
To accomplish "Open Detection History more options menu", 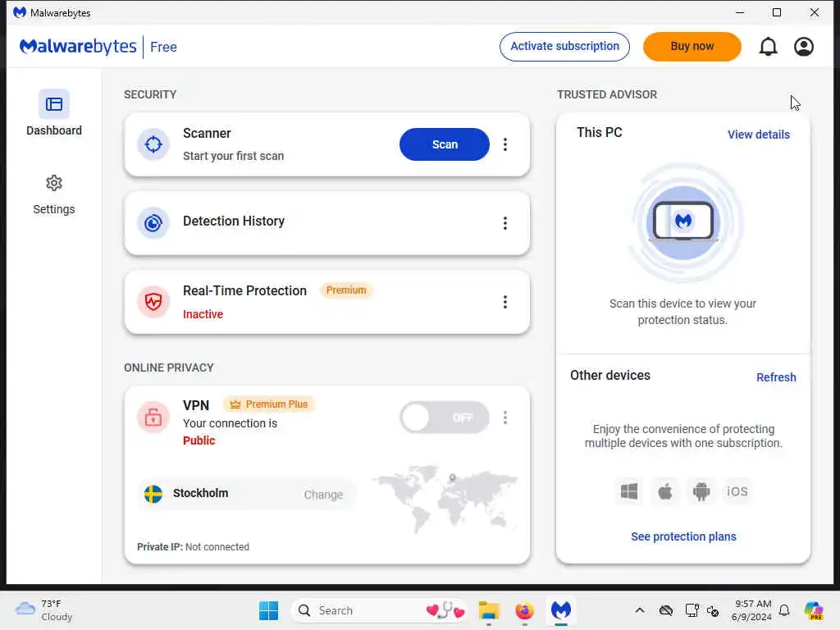I will coord(504,223).
